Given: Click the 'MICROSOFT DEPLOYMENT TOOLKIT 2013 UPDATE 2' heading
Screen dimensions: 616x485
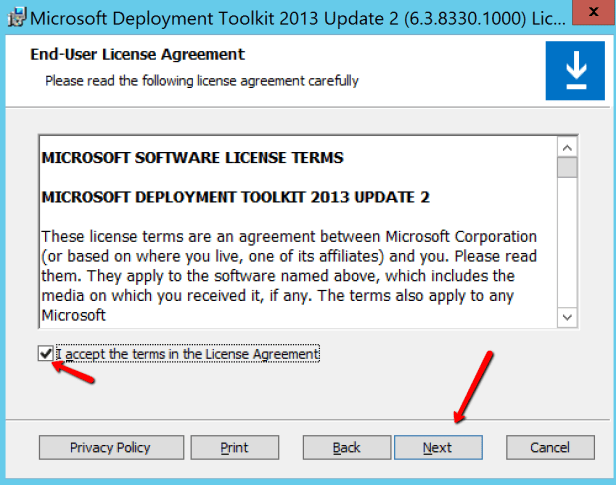Looking at the screenshot, I should pyautogui.click(x=235, y=197).
